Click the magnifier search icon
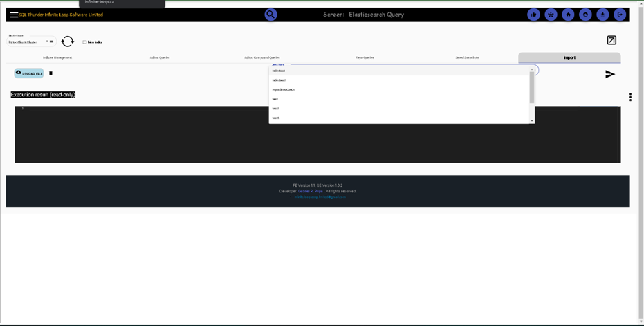644x326 pixels. click(270, 15)
